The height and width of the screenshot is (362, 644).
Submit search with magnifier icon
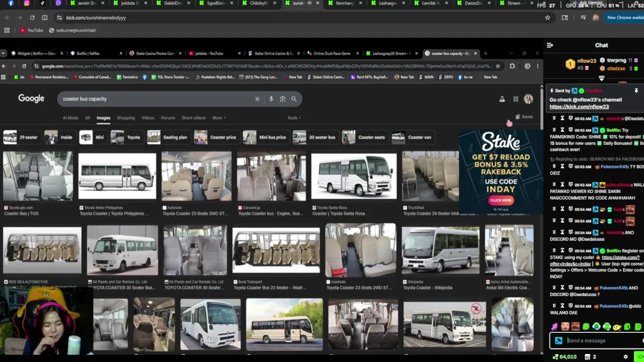[294, 99]
